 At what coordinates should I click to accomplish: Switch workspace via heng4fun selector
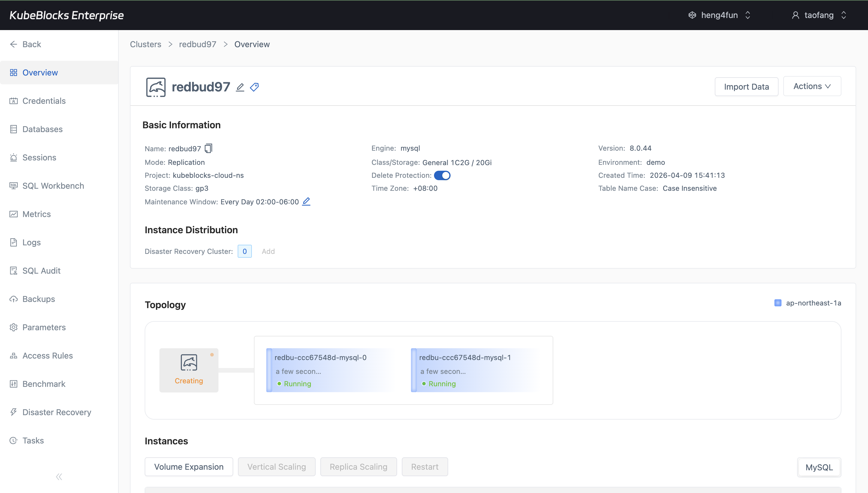(x=719, y=15)
